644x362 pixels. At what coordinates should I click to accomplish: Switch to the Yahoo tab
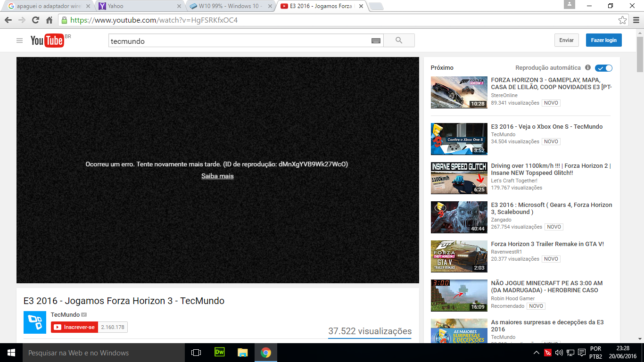point(140,6)
